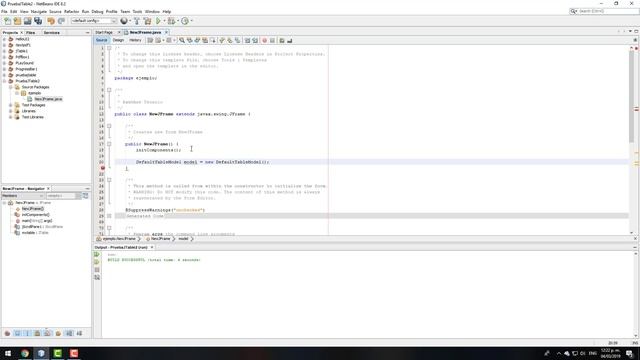Select the ProgressBar1 project
Screen dimensions: 640x360
tap(26, 69)
